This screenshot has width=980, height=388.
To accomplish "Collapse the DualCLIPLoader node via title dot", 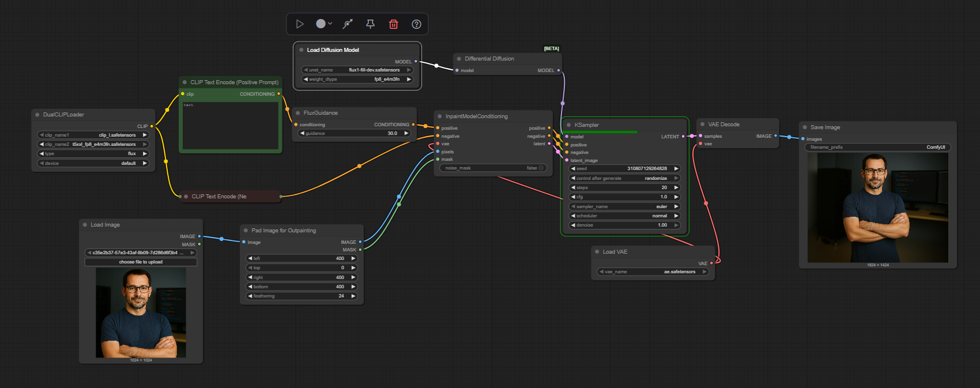I will click(x=37, y=115).
